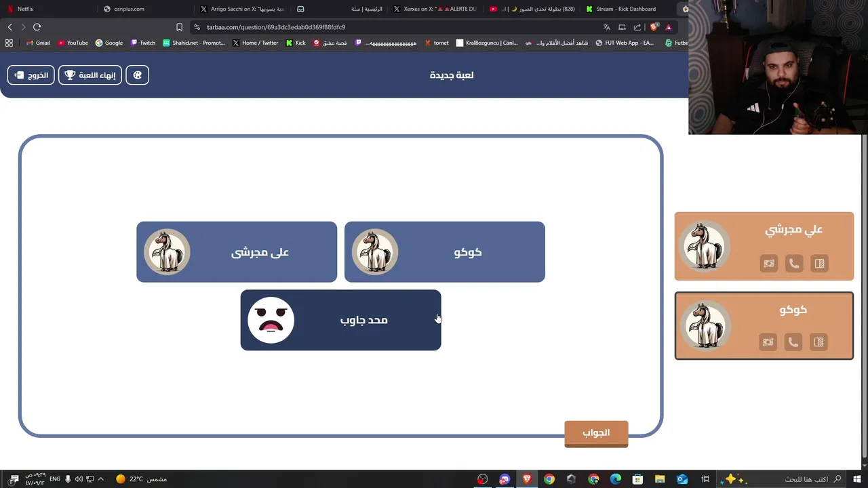Open the notification center icon

pos(14,479)
